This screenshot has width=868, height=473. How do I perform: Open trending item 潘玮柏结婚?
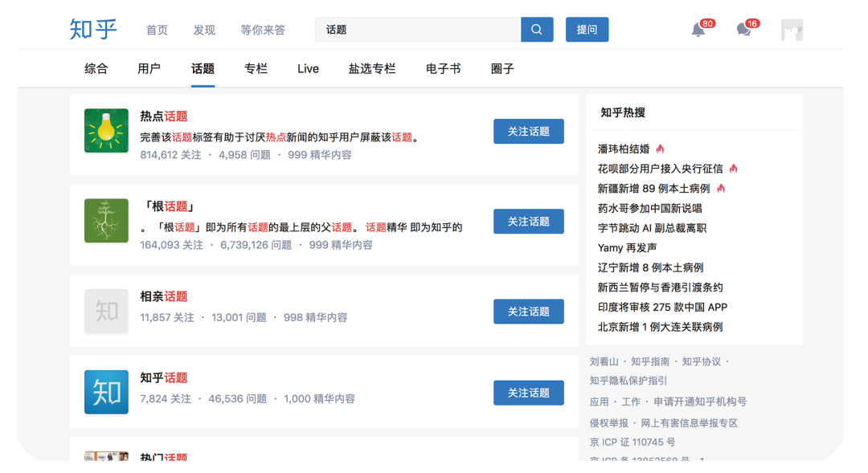(x=624, y=149)
